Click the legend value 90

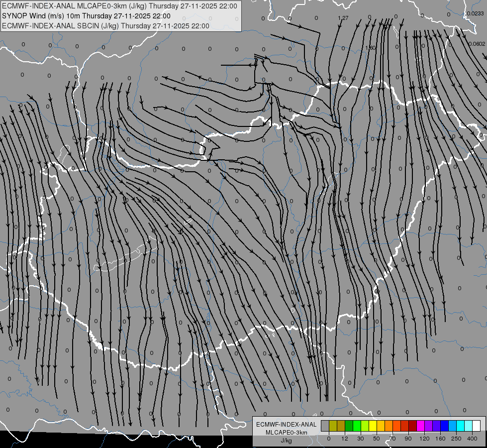point(408,439)
